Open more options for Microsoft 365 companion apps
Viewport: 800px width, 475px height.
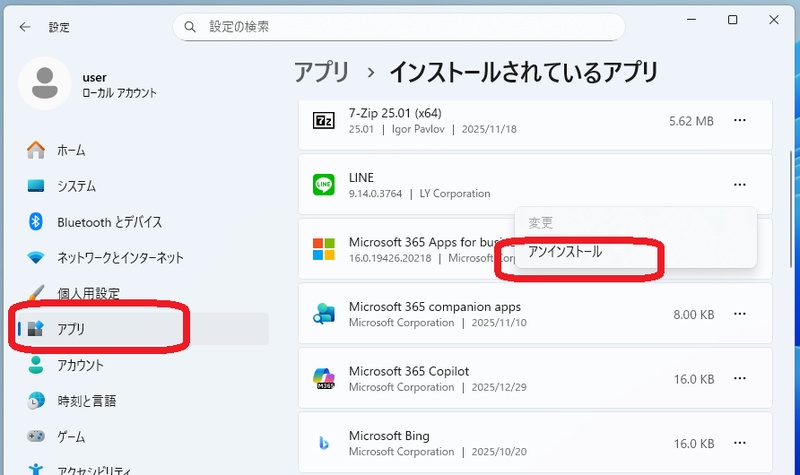[740, 314]
